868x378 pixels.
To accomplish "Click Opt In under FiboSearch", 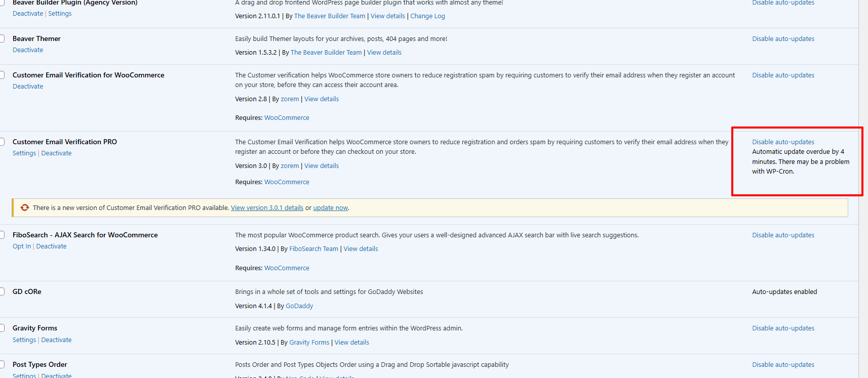I will coord(22,246).
